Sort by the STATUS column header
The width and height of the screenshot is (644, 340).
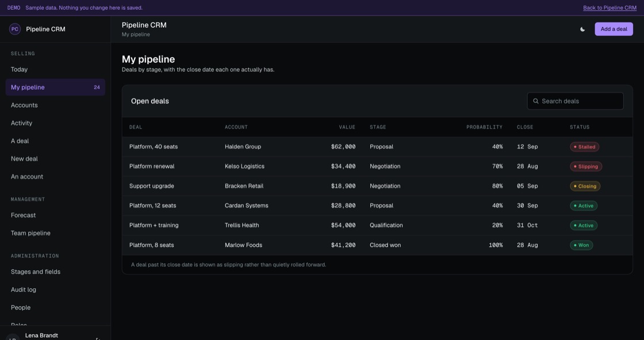point(580,127)
